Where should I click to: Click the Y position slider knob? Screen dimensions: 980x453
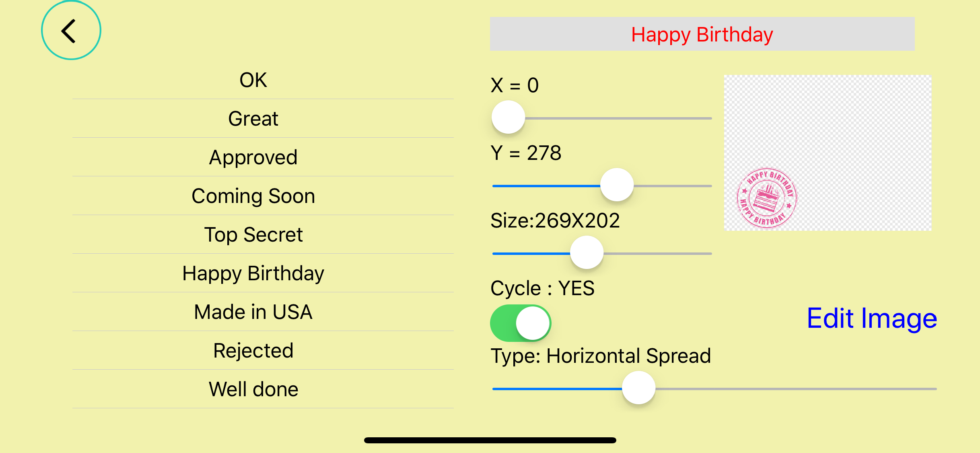click(617, 185)
